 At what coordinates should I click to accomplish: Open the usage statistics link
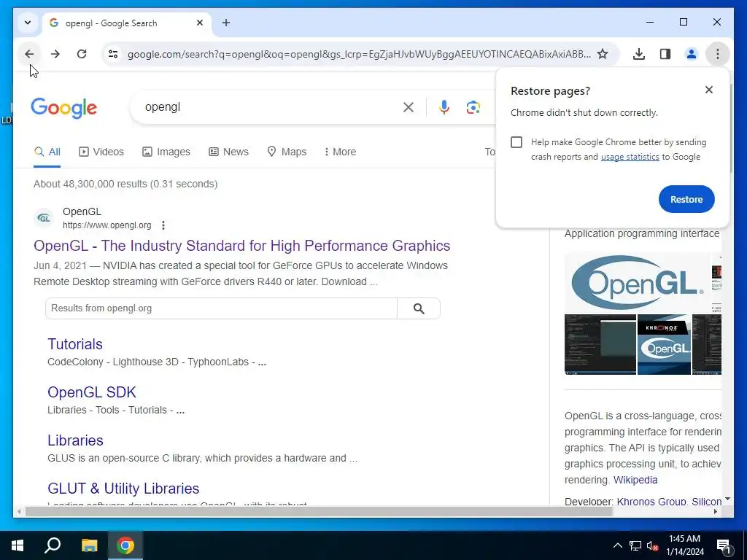tap(630, 157)
